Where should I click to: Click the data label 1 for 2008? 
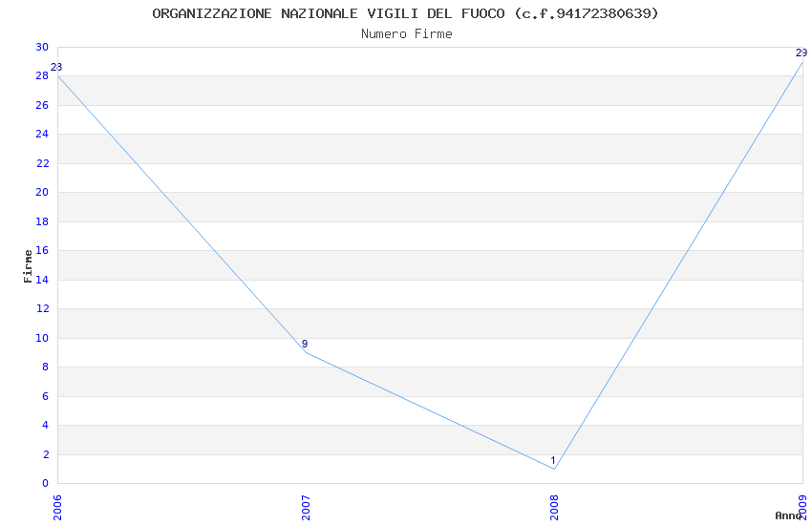coord(553,460)
